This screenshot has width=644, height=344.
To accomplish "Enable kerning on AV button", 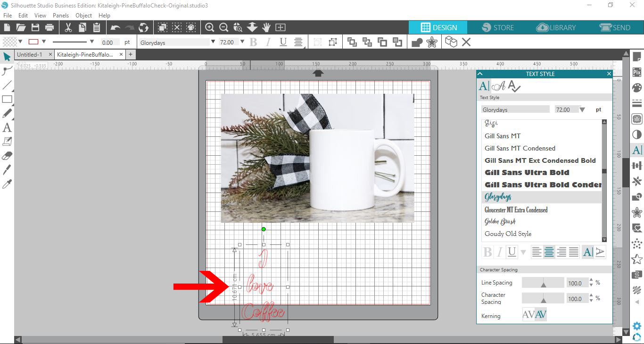I will (541, 314).
